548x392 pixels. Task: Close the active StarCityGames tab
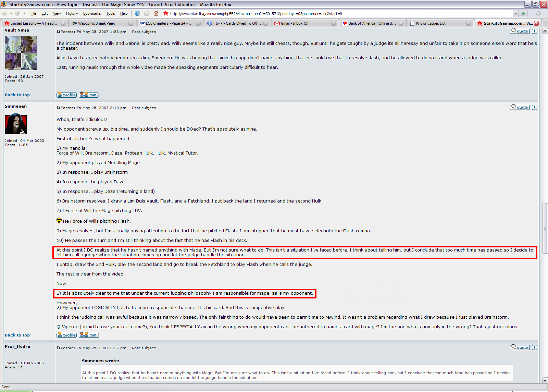click(536, 23)
